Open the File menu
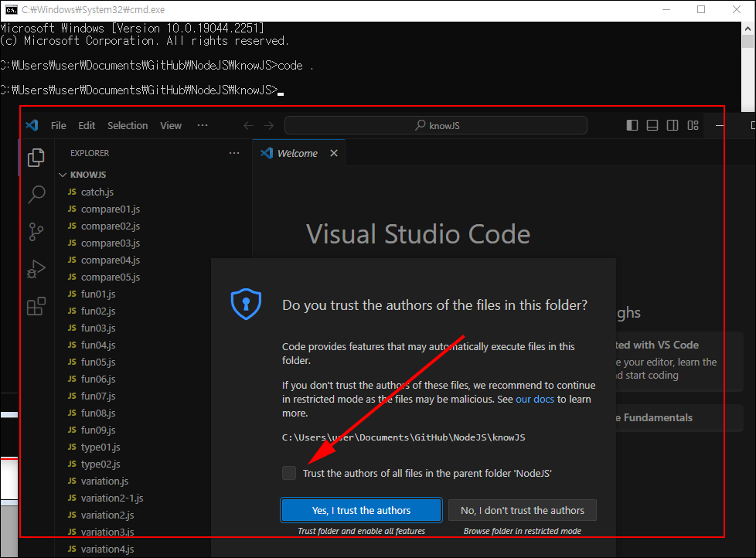The height and width of the screenshot is (558, 756). (58, 126)
